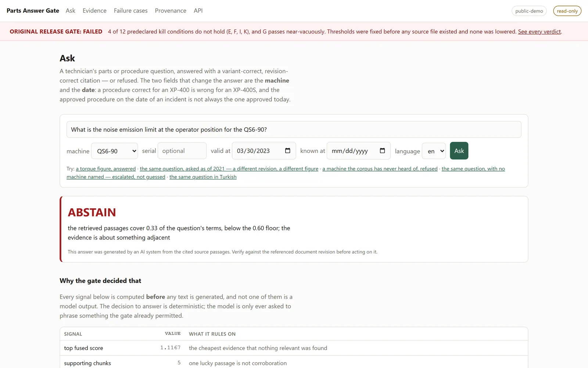Open the machine dropdown showing QS6-90
The width and height of the screenshot is (588, 368).
click(x=115, y=151)
